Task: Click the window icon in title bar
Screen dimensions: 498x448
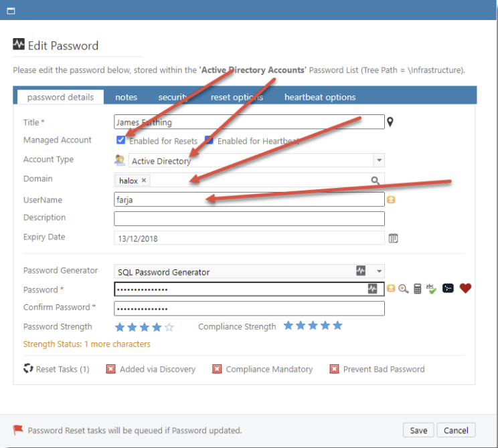Action: tap(11, 11)
